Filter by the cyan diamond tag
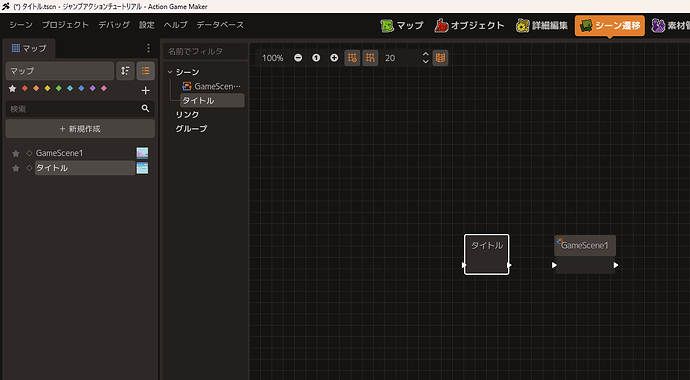690x380 pixels. point(70,88)
